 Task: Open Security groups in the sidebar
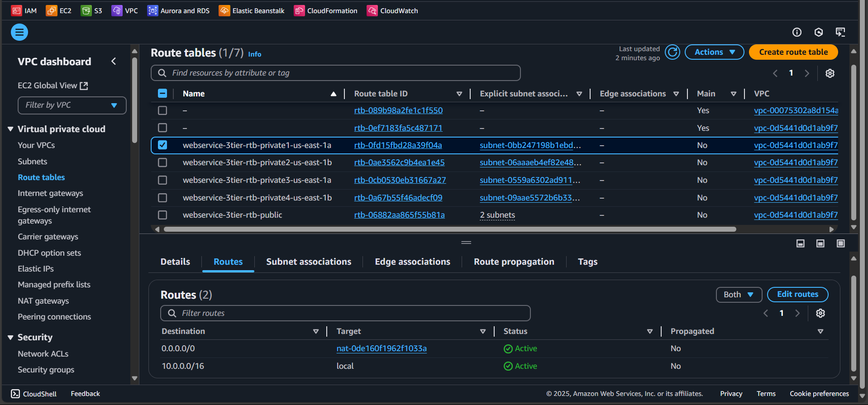[x=46, y=370]
